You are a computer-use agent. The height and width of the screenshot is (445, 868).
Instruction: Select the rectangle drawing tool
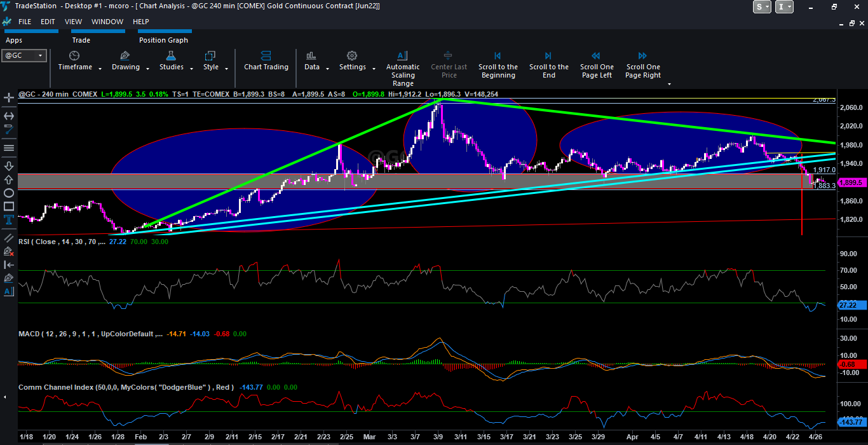9,206
